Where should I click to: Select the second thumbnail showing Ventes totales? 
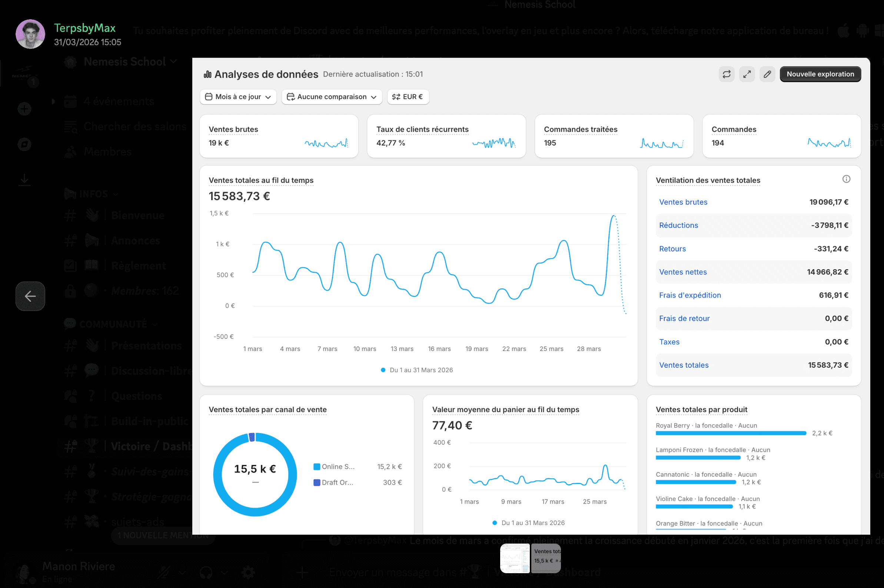tap(546, 558)
